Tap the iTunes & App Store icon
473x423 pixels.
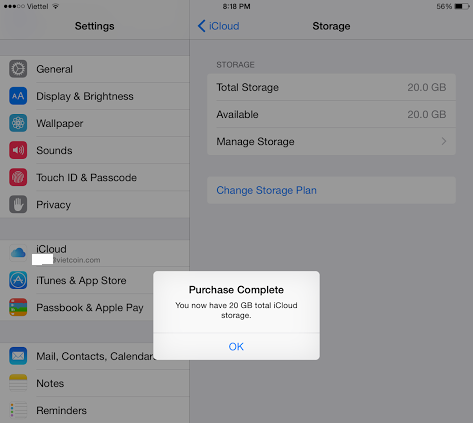point(18,280)
